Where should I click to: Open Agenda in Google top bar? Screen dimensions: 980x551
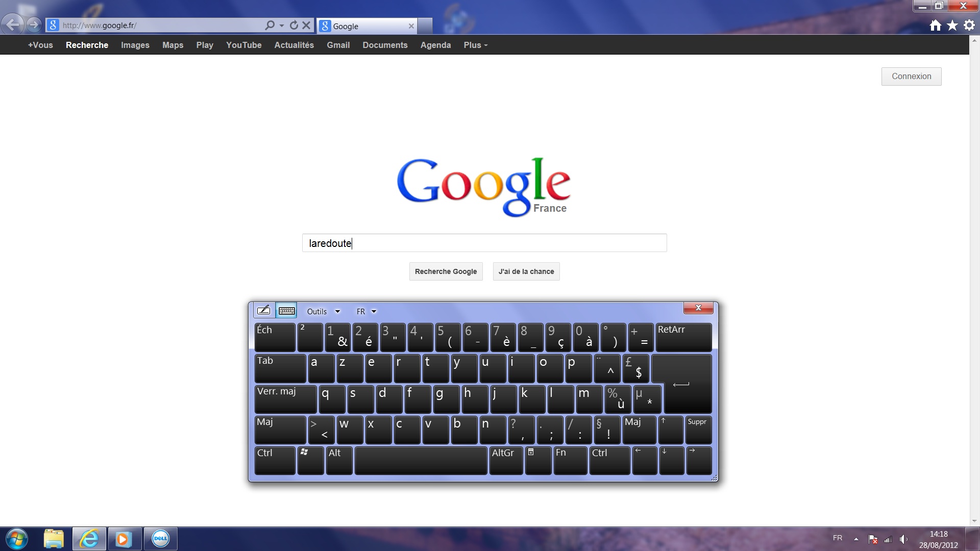click(x=435, y=45)
